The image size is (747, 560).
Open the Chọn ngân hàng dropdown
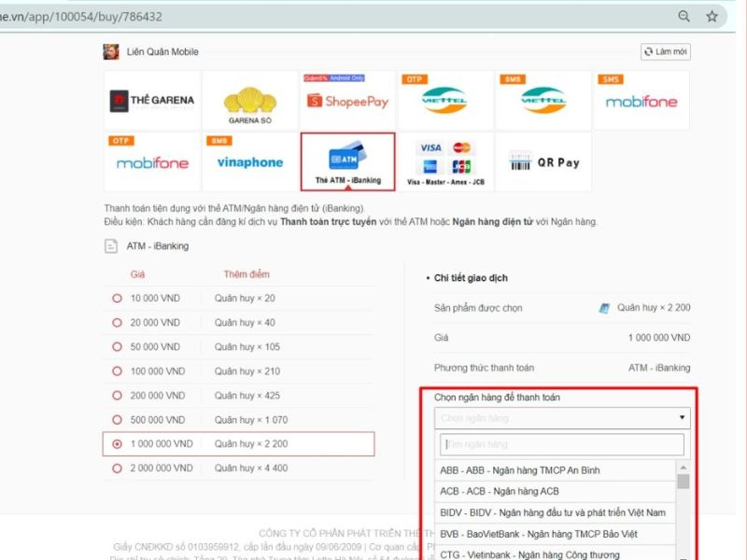(x=562, y=418)
